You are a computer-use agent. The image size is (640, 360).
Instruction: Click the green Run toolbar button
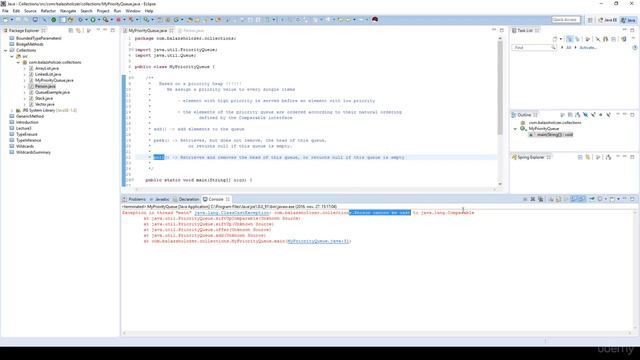(x=93, y=20)
